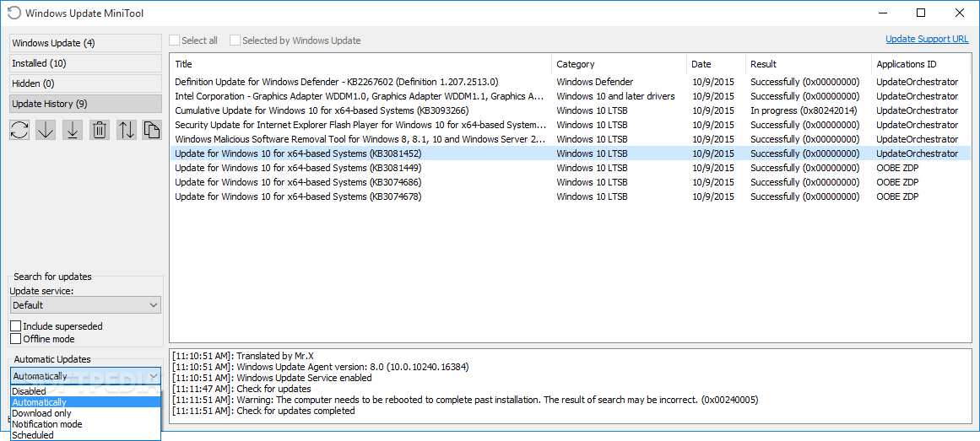Image resolution: width=980 pixels, height=441 pixels.
Task: Click the 11:11:47 Check for updates log line
Action: tap(241, 389)
